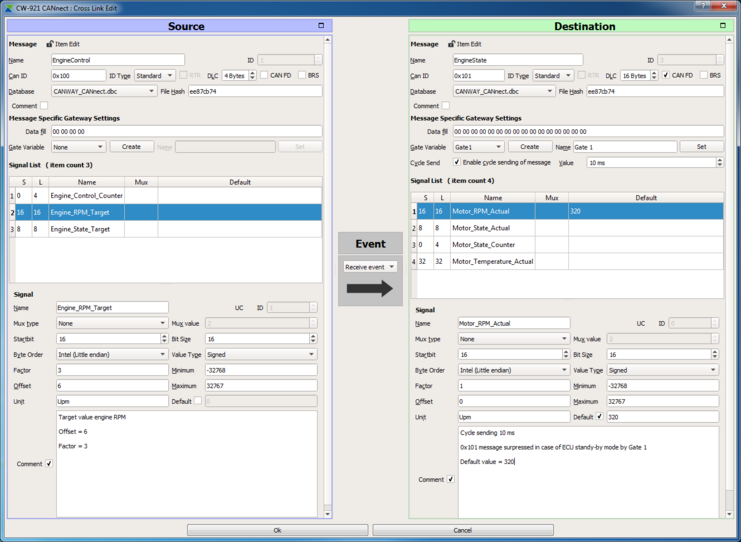Click the Destination Item Edit lock icon
741x542 pixels.
[x=452, y=44]
